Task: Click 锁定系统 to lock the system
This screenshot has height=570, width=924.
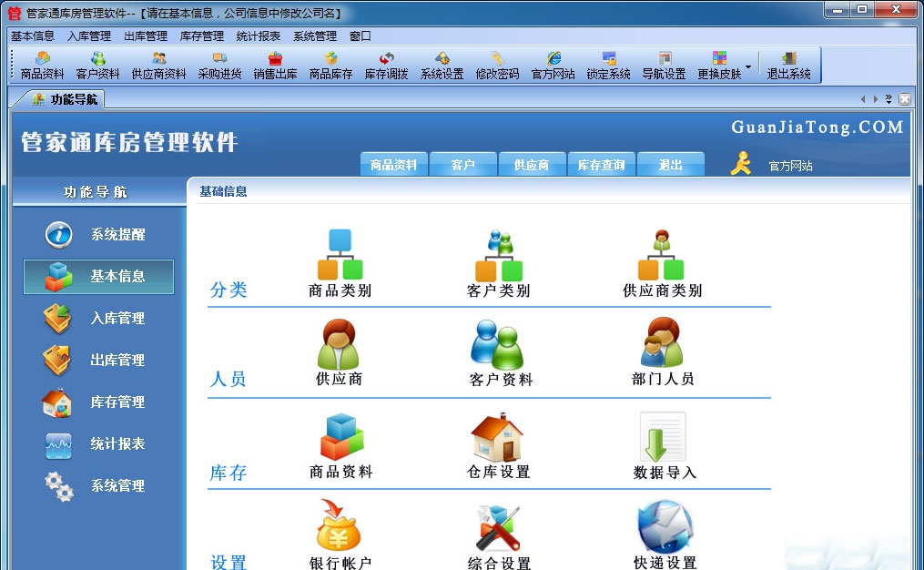Action: click(607, 64)
